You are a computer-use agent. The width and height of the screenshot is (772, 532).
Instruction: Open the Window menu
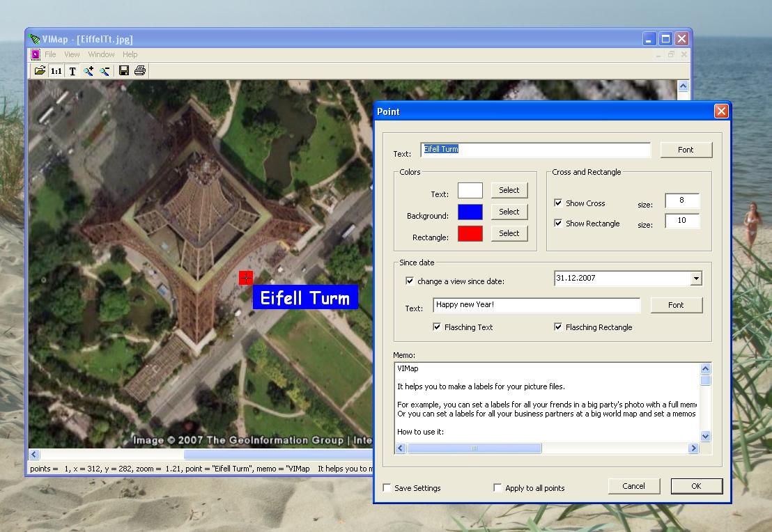click(x=101, y=54)
